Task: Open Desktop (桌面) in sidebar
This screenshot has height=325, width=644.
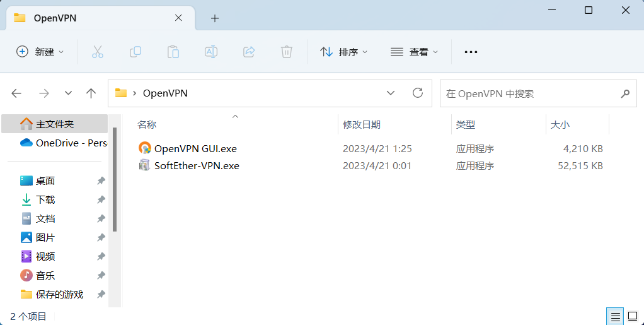Action: coord(45,180)
